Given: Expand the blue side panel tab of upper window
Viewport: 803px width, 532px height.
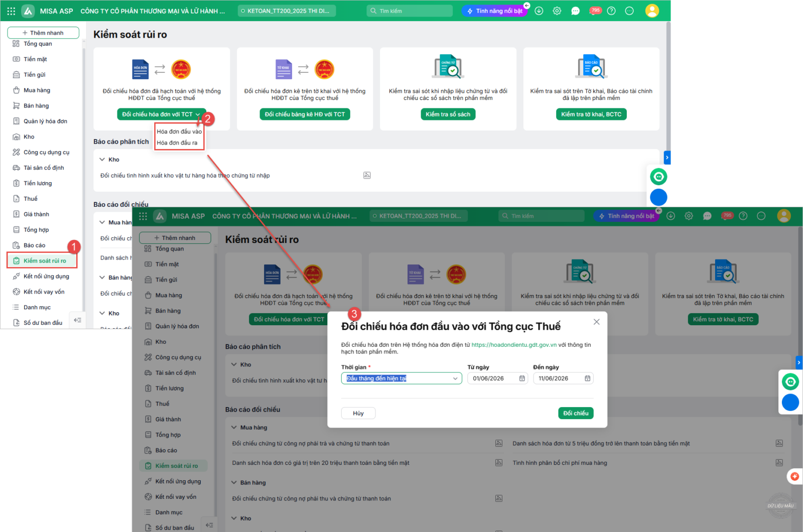Looking at the screenshot, I should (x=667, y=158).
